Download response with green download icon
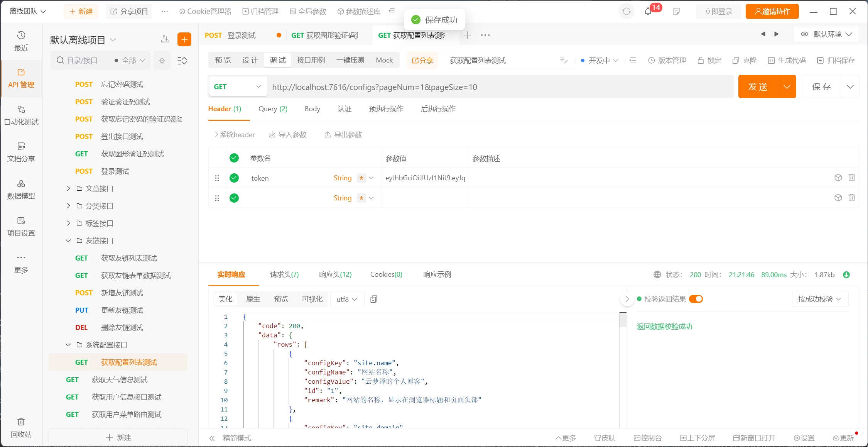Screen dimensions: 868x447 (846, 275)
